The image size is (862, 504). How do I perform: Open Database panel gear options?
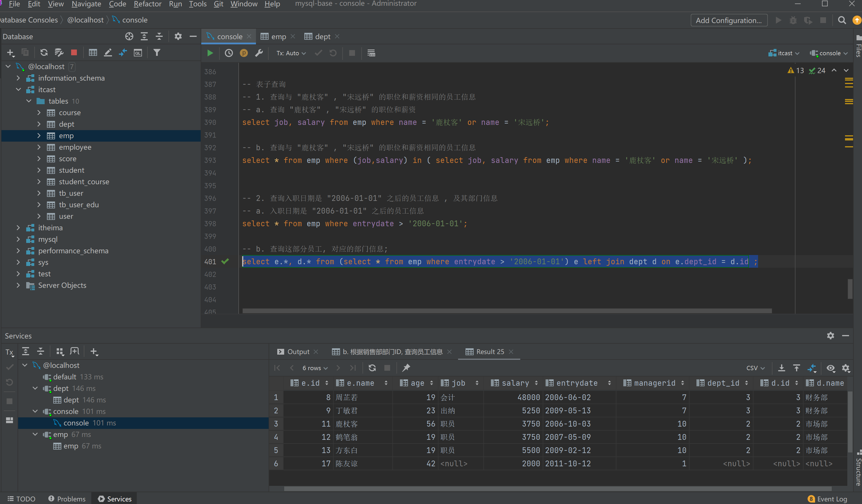pos(178,36)
